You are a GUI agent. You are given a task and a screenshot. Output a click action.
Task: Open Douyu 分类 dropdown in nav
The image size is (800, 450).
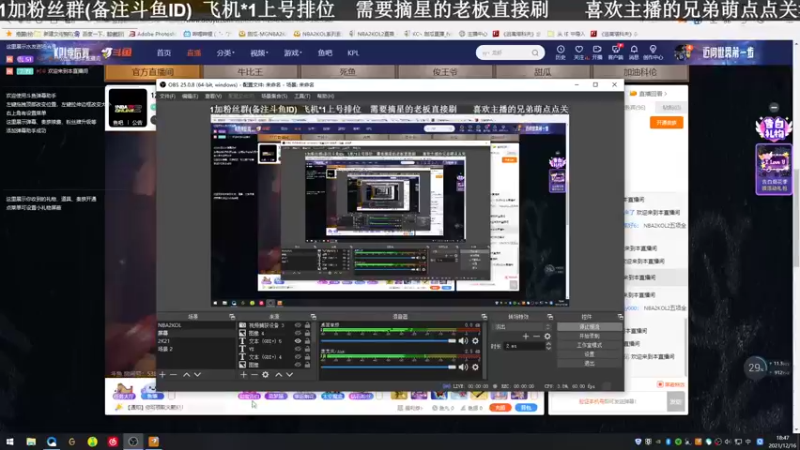coord(225,53)
